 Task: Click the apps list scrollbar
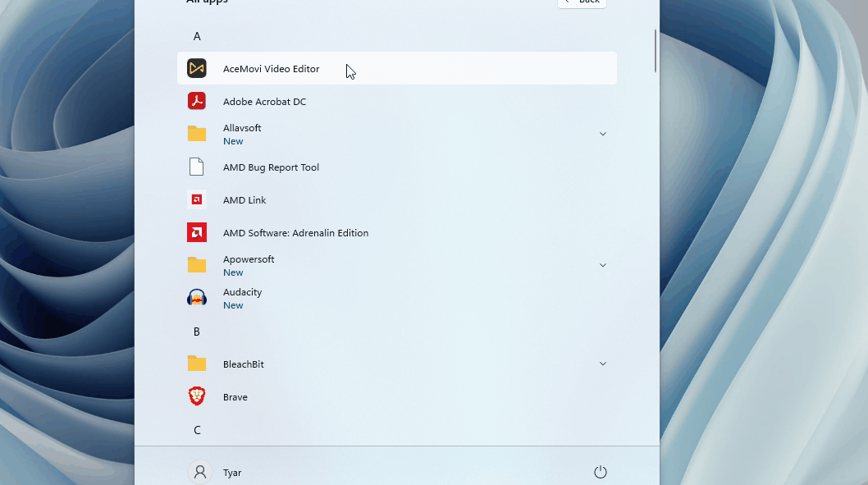pos(654,51)
